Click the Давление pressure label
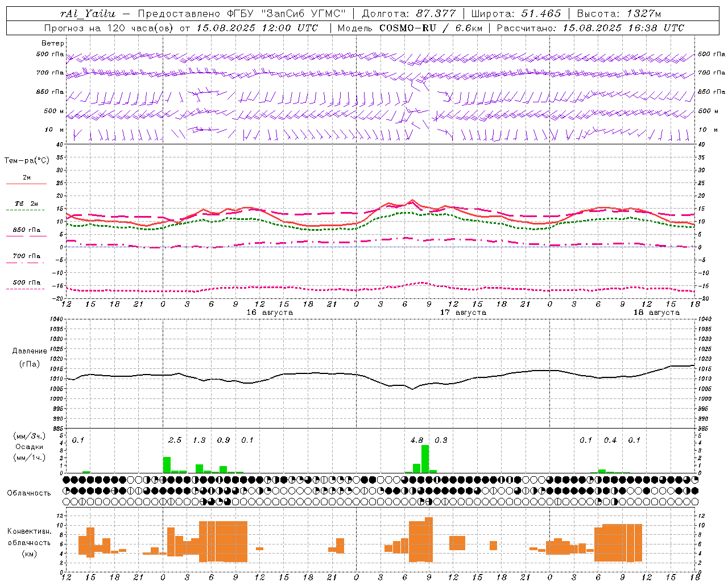The width and height of the screenshot is (728, 582). [x=29, y=351]
